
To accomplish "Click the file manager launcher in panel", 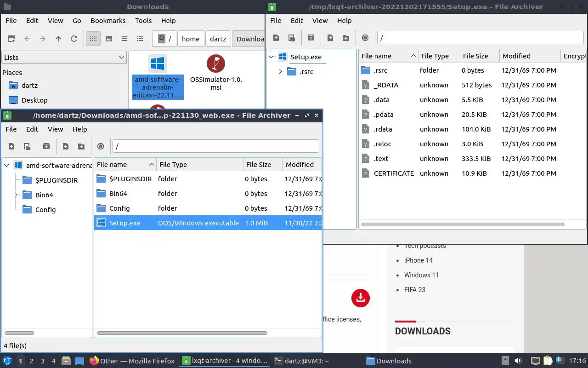I will point(66,361).
